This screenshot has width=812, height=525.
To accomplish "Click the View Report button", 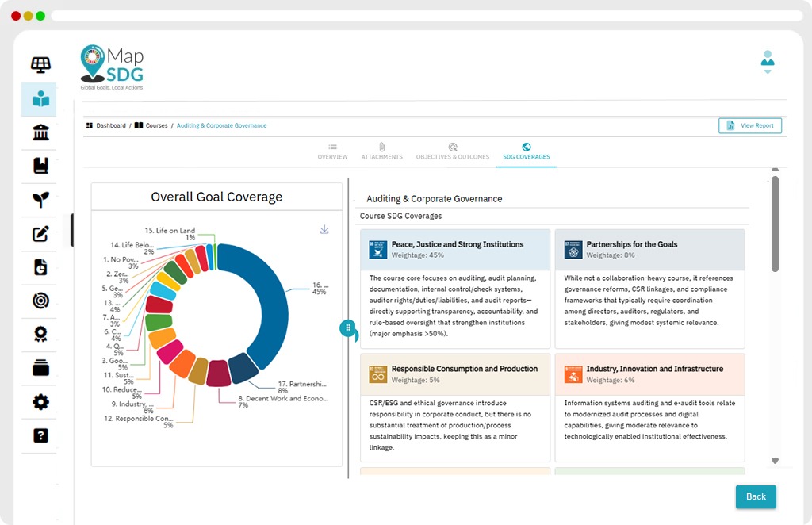I will pyautogui.click(x=750, y=126).
